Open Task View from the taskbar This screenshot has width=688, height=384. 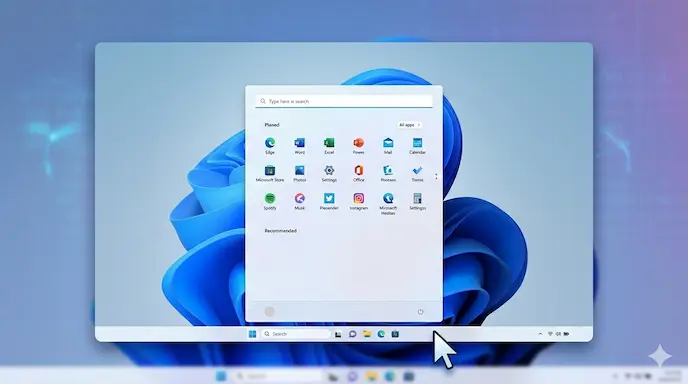pyautogui.click(x=338, y=334)
